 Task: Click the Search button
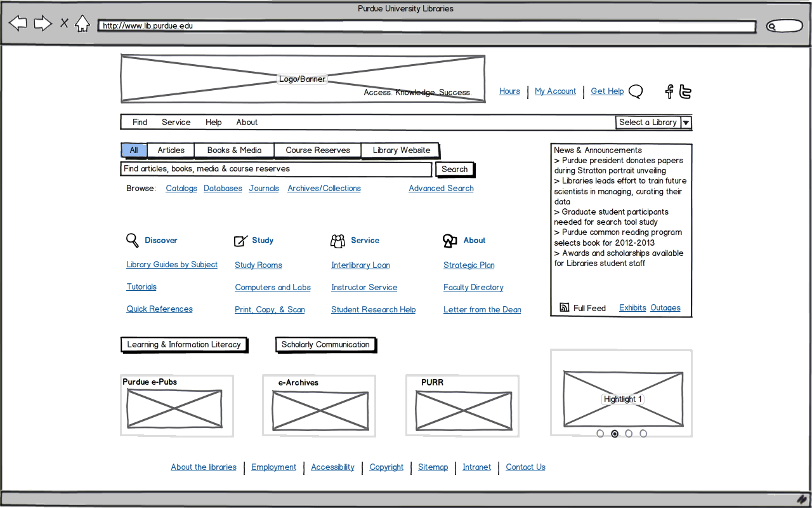click(455, 170)
